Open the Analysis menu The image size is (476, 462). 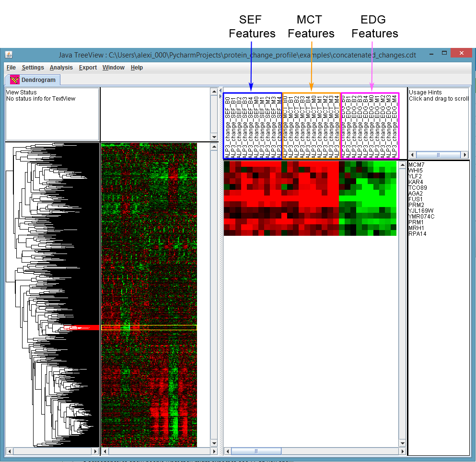tap(61, 68)
